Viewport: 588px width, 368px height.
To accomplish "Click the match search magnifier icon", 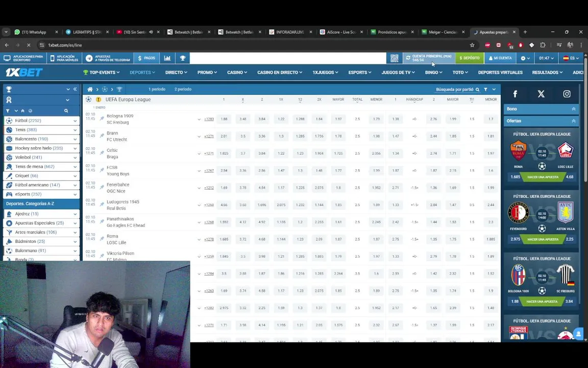I will (x=477, y=90).
